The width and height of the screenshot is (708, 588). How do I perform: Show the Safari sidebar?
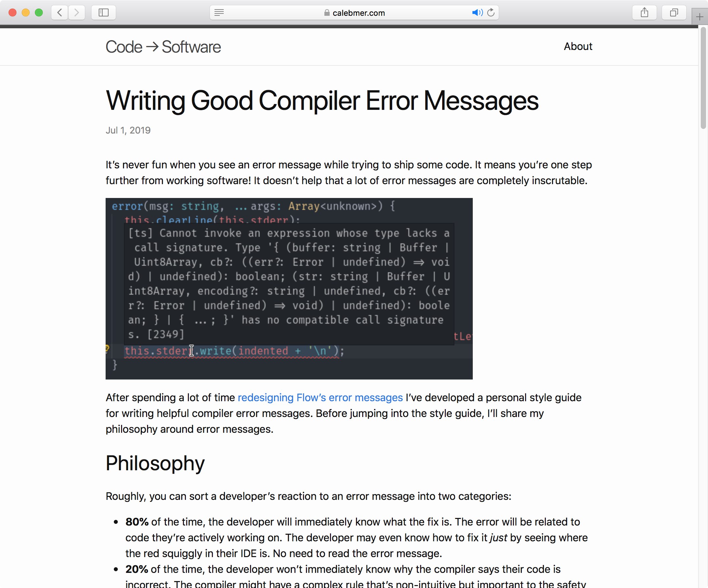pyautogui.click(x=104, y=12)
